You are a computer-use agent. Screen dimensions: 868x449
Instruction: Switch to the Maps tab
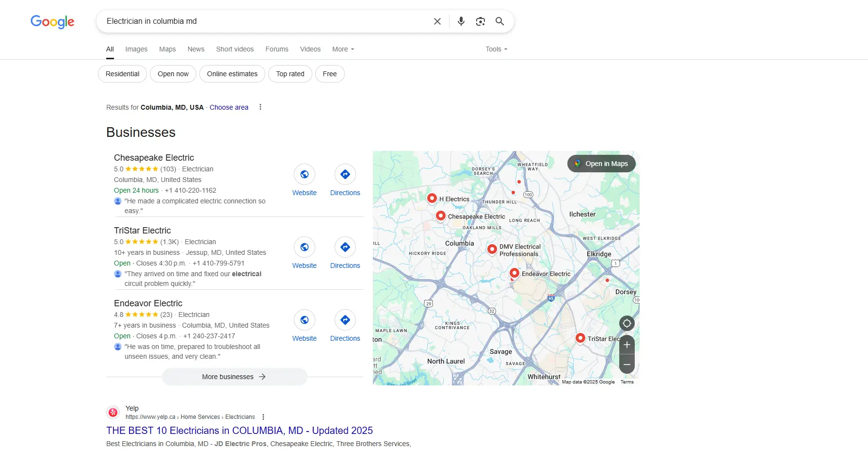(167, 49)
